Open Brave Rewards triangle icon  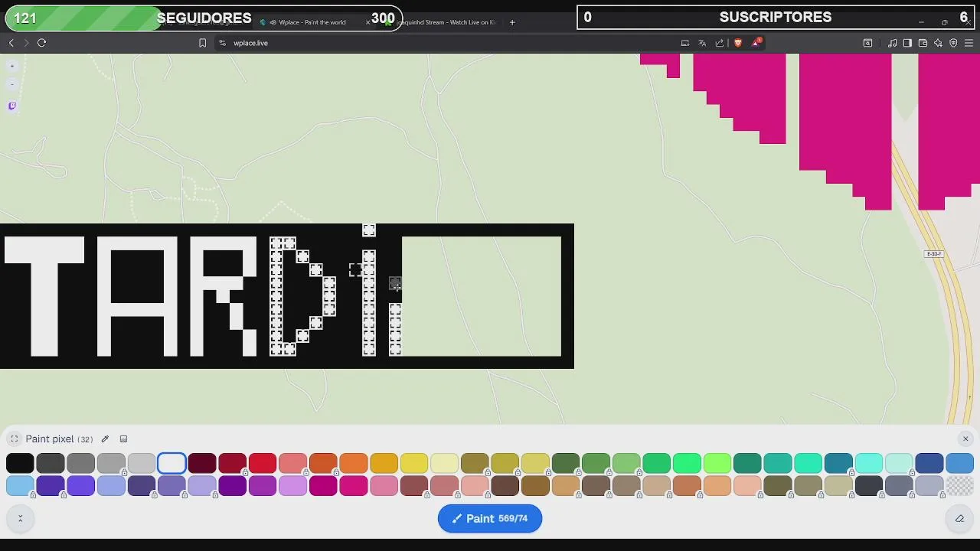(756, 43)
